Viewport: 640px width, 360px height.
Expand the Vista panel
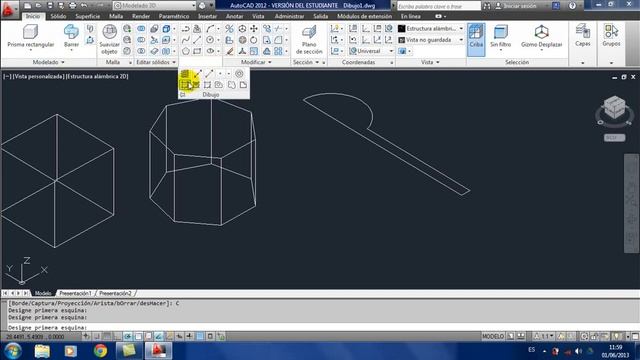click(x=431, y=62)
